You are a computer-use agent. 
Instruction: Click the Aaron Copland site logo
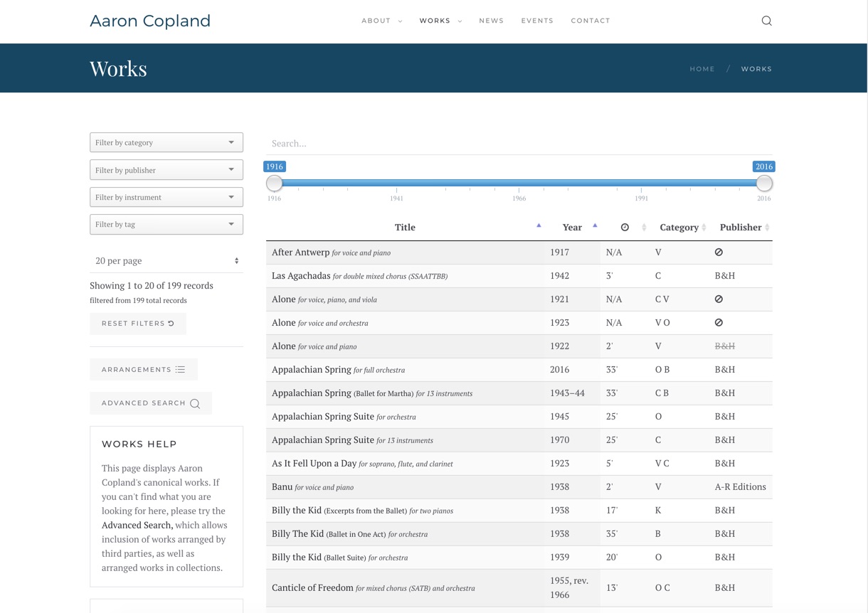(x=150, y=21)
